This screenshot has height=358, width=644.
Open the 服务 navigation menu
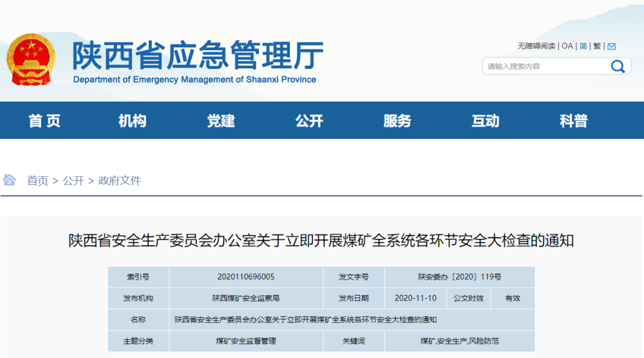pos(397,120)
